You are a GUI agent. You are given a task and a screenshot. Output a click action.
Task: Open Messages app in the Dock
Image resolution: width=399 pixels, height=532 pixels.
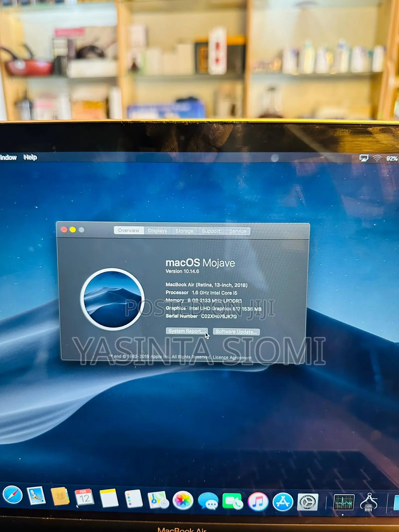208,501
